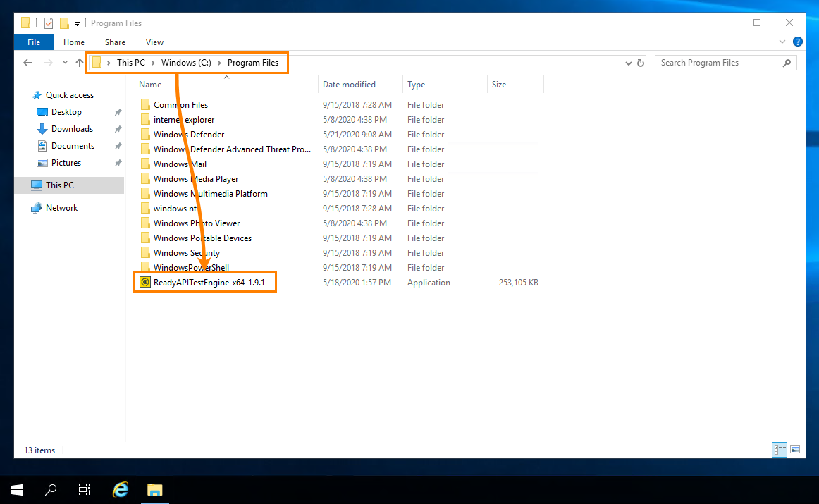Sort by the Name column header
The height and width of the screenshot is (504, 819).
[x=150, y=85]
